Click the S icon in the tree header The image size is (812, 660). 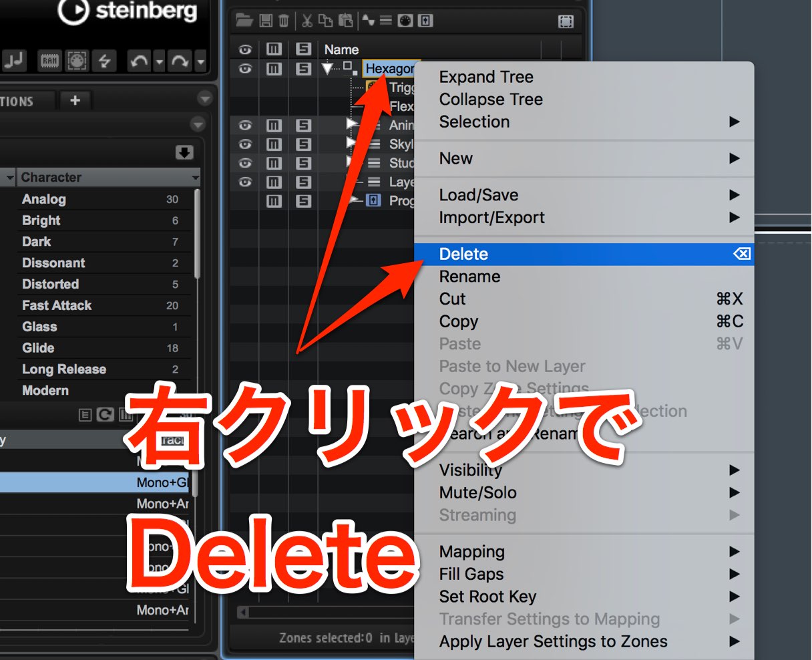pos(304,49)
